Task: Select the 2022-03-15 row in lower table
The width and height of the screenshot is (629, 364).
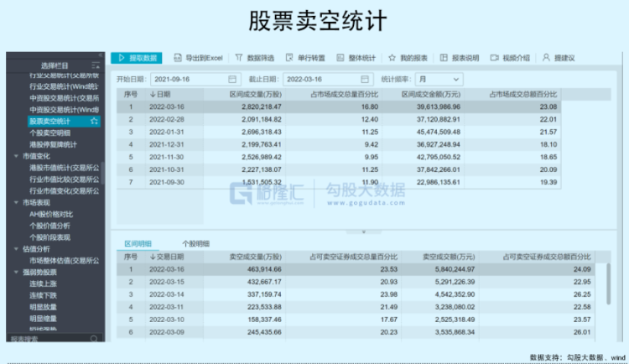Action: click(x=356, y=282)
